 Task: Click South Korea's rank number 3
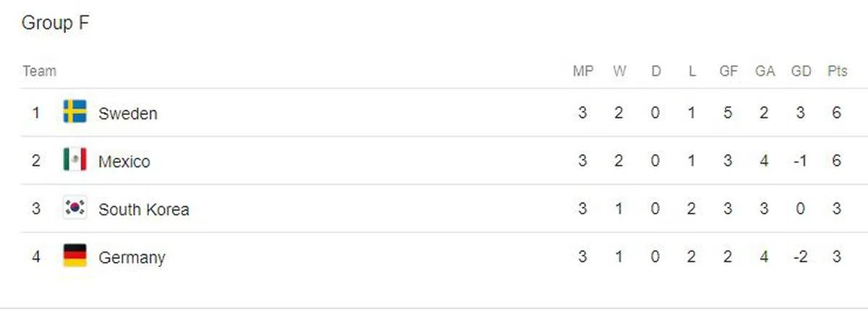tap(36, 209)
